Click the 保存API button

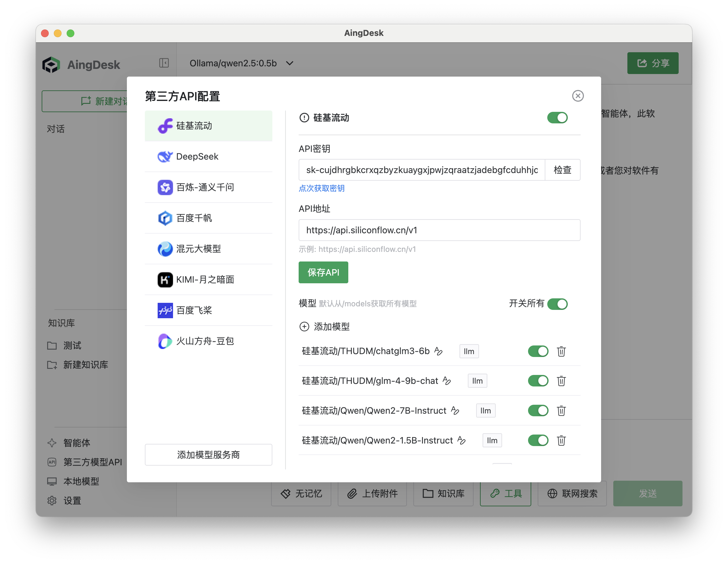(x=323, y=272)
